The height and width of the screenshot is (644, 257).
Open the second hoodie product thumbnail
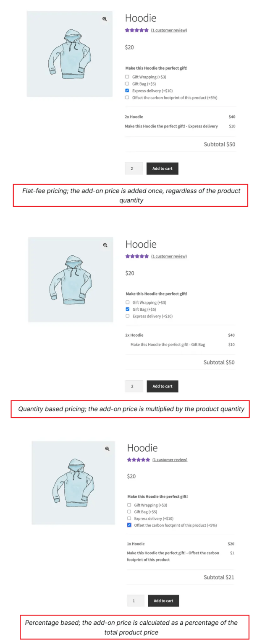(71, 280)
